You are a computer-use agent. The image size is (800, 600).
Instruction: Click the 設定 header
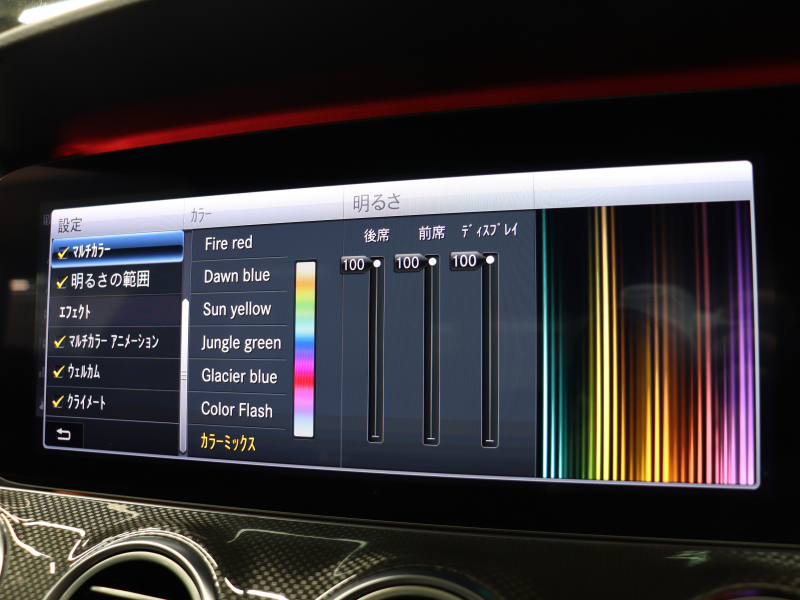click(x=70, y=224)
